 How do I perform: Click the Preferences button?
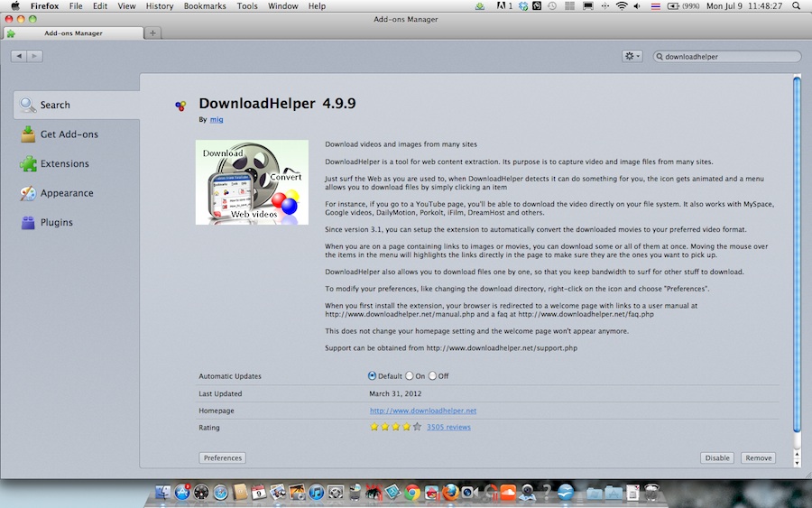(x=223, y=457)
